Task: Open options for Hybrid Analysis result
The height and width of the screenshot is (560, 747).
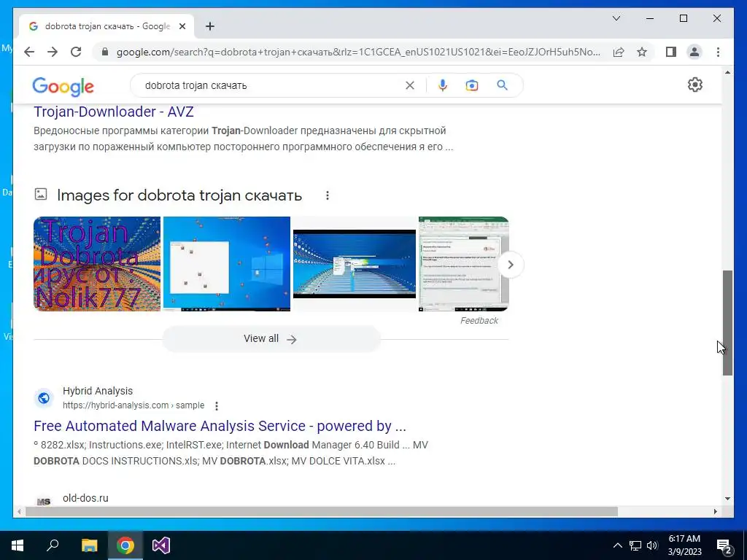Action: coord(217,405)
